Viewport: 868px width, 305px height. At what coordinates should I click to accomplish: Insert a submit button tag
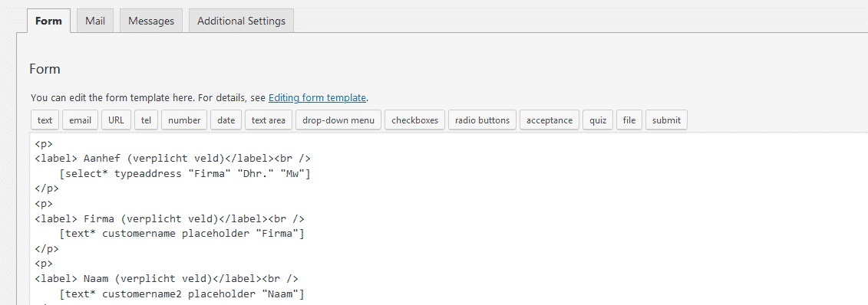point(666,120)
